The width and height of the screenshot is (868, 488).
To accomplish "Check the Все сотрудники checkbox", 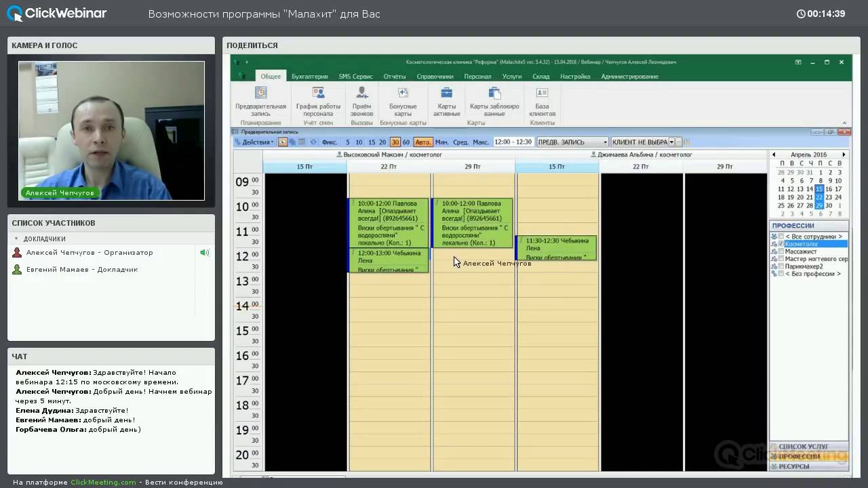I will point(781,237).
